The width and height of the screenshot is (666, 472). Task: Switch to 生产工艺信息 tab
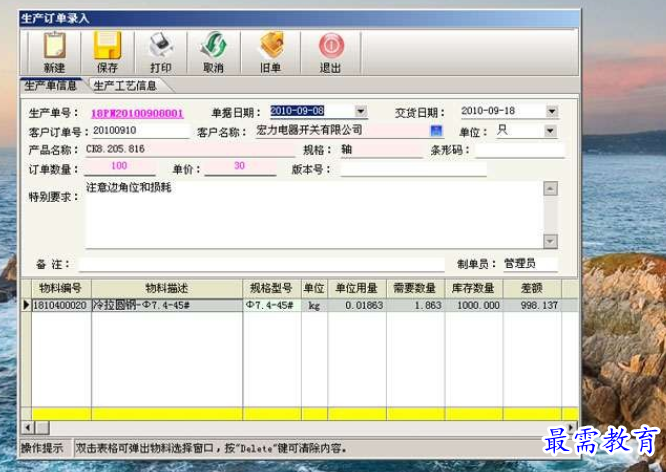point(125,86)
